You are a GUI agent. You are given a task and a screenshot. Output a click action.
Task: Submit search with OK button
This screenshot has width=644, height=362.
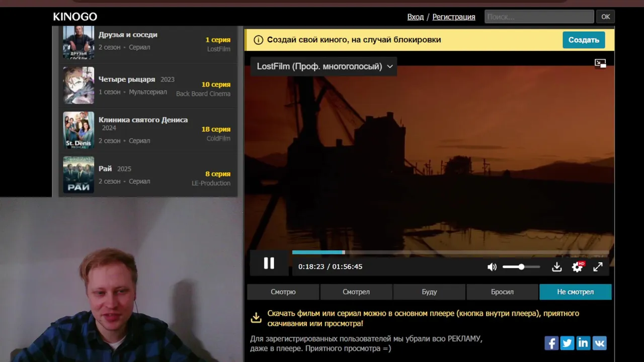(606, 17)
